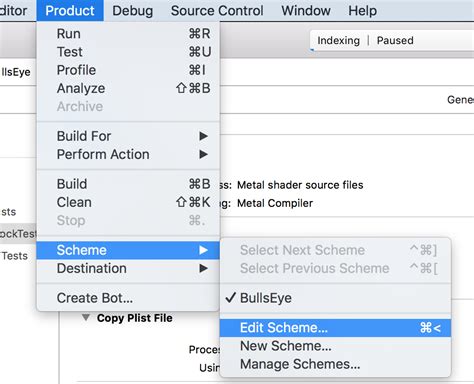Open the Source Control menu
The width and height of the screenshot is (474, 384).
(217, 11)
